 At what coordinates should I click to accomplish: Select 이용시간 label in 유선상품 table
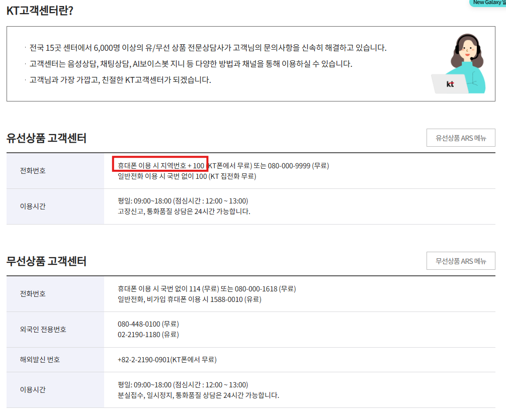33,206
